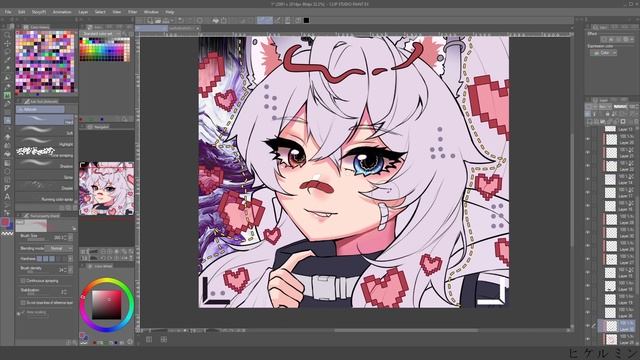This screenshot has height=360, width=640.
Task: Click the hue ring of color wheel
Action: (x=107, y=281)
